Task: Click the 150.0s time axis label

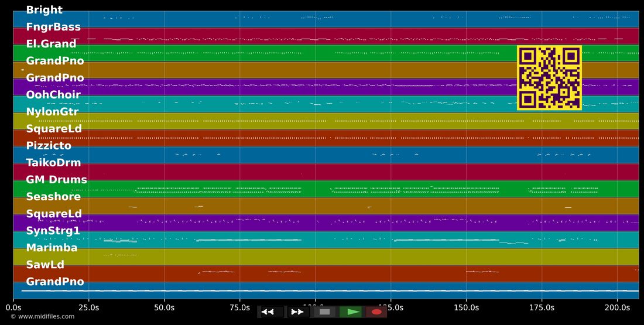Action: (466, 307)
